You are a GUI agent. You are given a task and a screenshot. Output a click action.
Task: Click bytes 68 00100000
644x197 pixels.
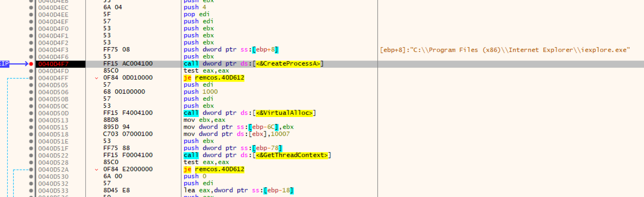tap(124, 92)
